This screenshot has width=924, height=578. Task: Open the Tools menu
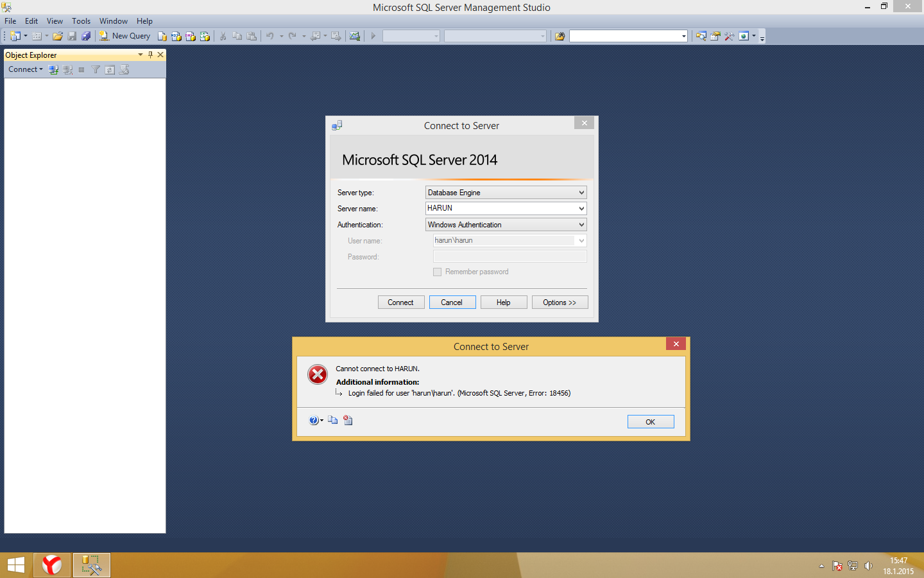tap(81, 21)
